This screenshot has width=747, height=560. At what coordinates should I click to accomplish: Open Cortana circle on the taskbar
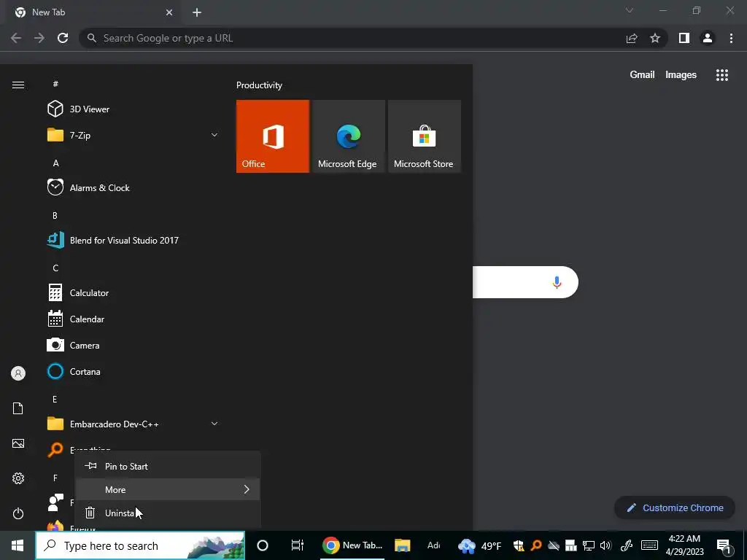263,545
